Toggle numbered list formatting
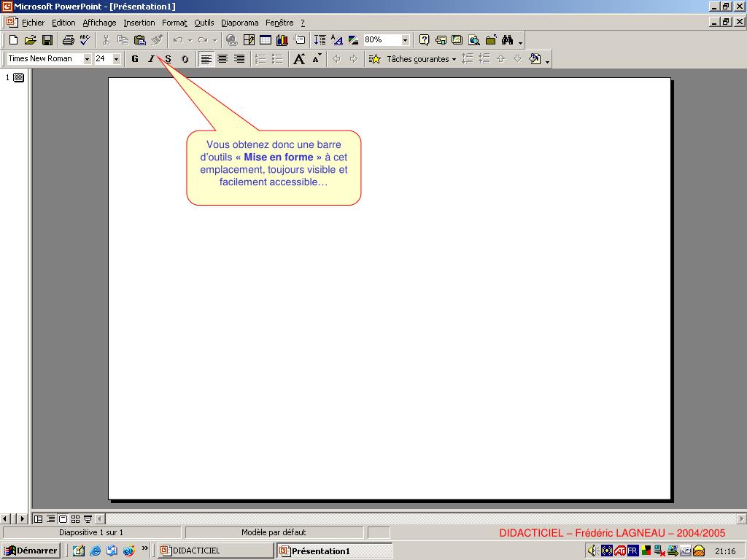 tap(260, 59)
